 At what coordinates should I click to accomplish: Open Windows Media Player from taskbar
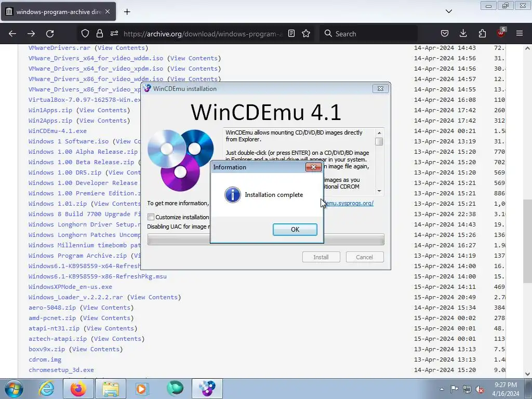point(142,389)
